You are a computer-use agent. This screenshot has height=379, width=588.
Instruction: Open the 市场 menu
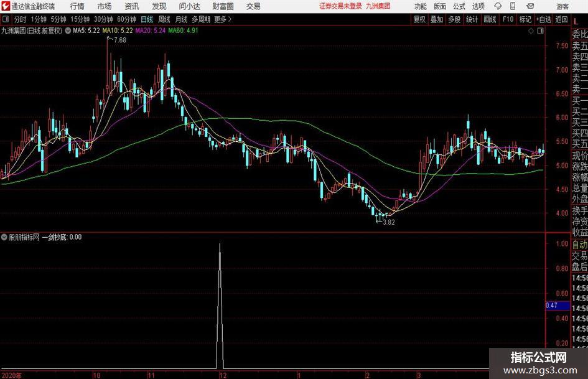pos(105,6)
